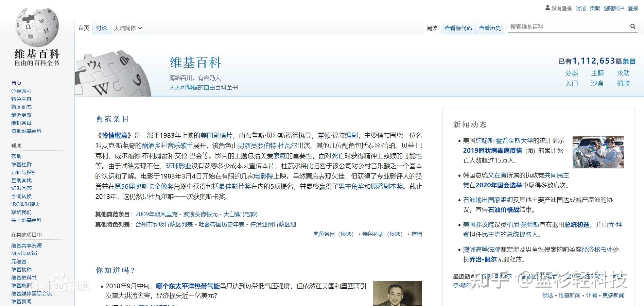Switch to the 讨论 tab
Screen dimensions: 644x306
[101, 28]
